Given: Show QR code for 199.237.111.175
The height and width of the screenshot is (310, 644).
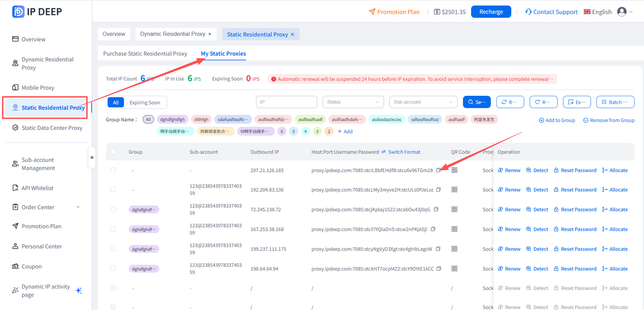Looking at the screenshot, I should 454,249.
